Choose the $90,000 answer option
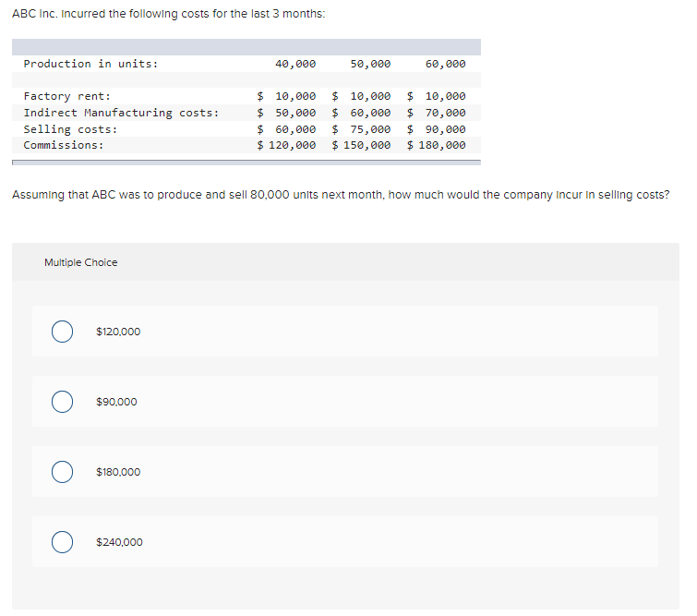 pyautogui.click(x=62, y=402)
